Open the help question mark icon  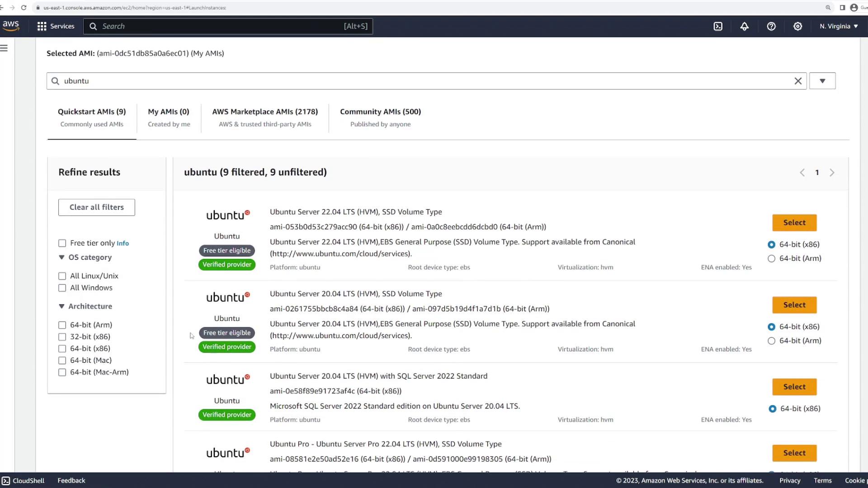771,26
